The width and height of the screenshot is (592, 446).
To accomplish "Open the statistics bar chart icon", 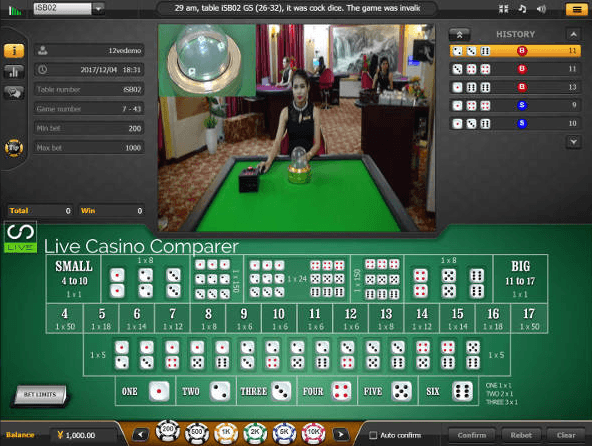I will 14,71.
